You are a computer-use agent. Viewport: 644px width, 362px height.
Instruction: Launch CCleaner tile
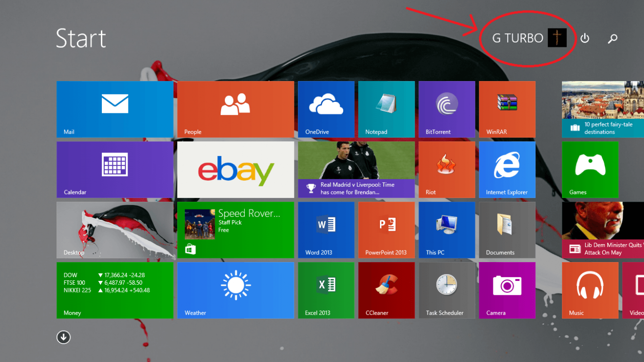[x=387, y=291]
